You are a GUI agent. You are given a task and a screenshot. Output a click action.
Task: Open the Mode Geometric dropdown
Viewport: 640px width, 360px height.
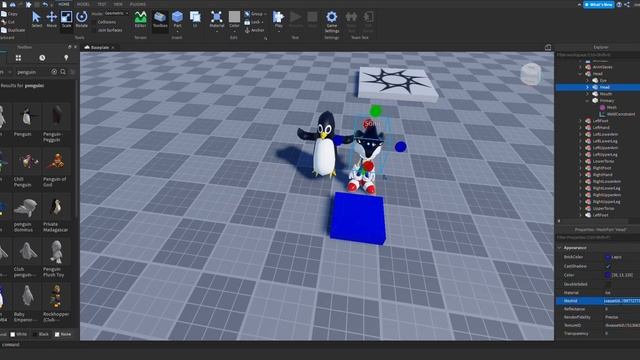116,13
